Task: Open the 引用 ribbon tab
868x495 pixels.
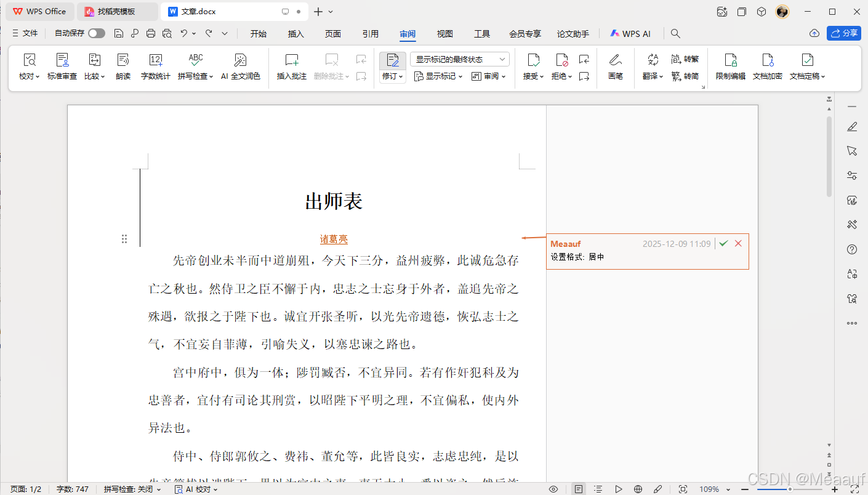Action: 371,34
